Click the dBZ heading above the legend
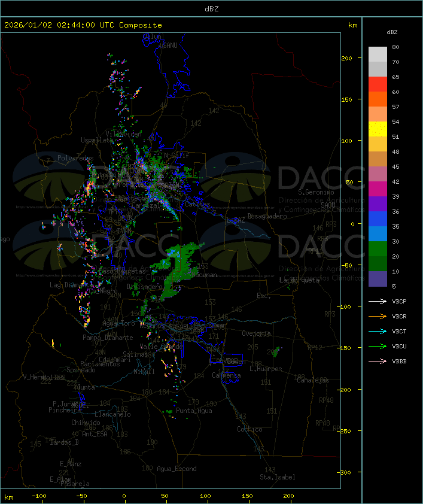The width and height of the screenshot is (423, 504). click(392, 32)
